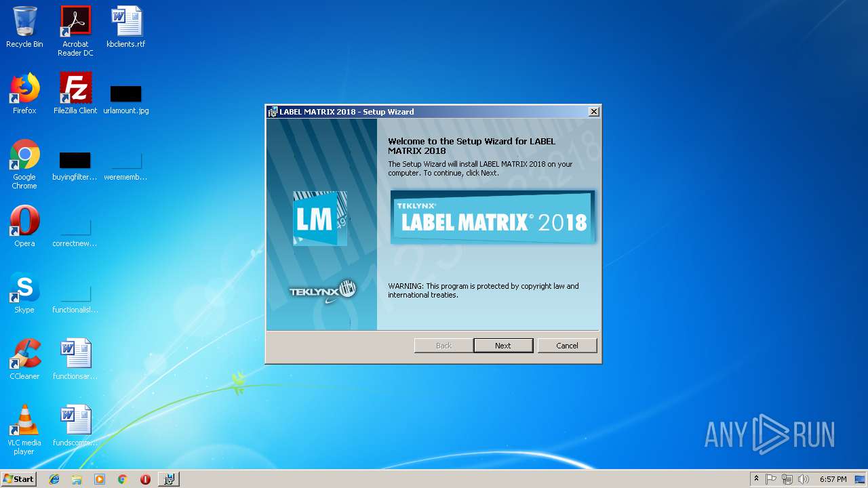Open the Windows Start menu
Image resolution: width=868 pixels, height=488 pixels.
click(x=19, y=479)
